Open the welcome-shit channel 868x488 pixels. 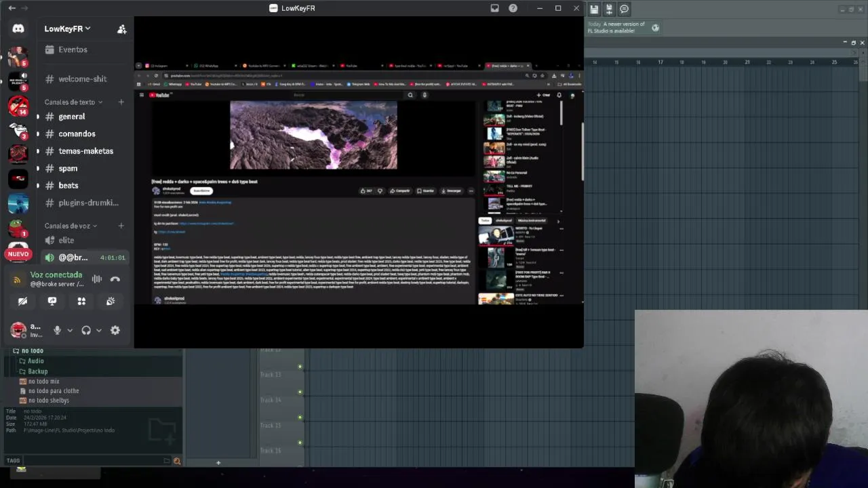[x=84, y=79]
